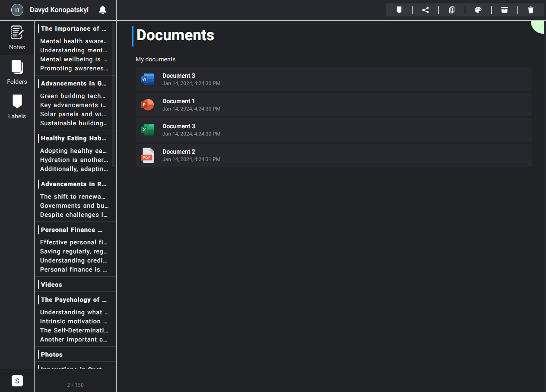Screen dimensions: 546x392
Task: Click the Jan 14, 2024, 4:24:31 PM timestamp
Action: tap(191, 159)
